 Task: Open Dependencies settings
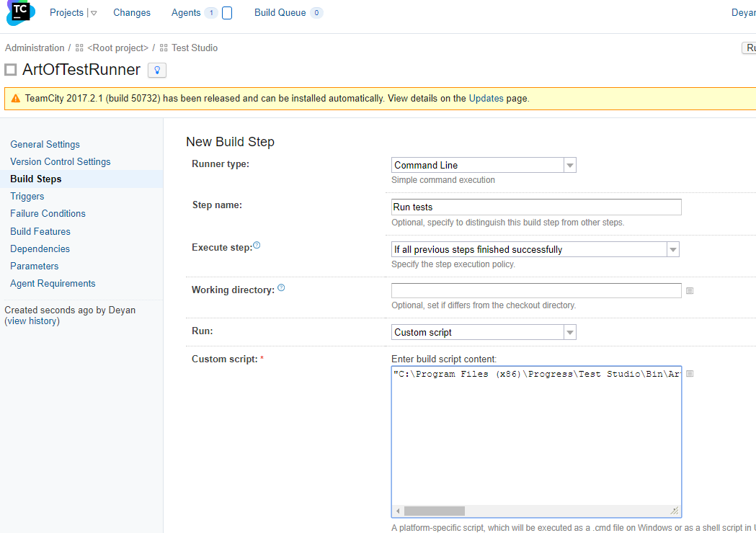pos(40,249)
